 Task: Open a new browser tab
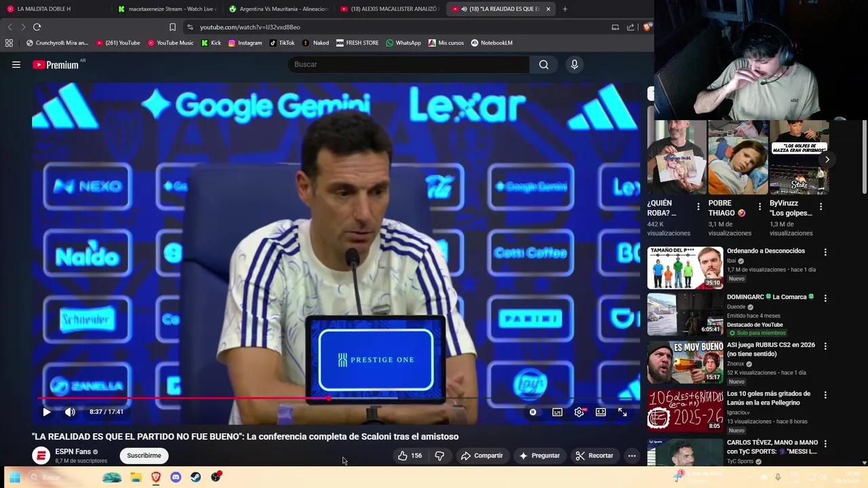click(565, 9)
